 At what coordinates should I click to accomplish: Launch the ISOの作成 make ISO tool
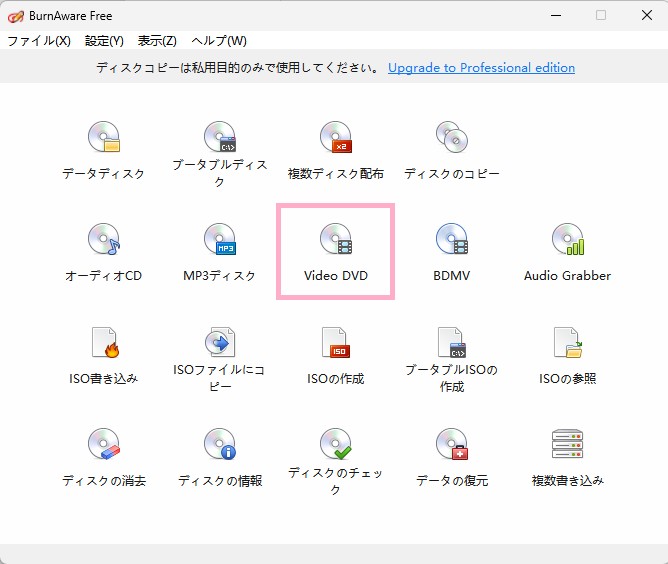335,356
